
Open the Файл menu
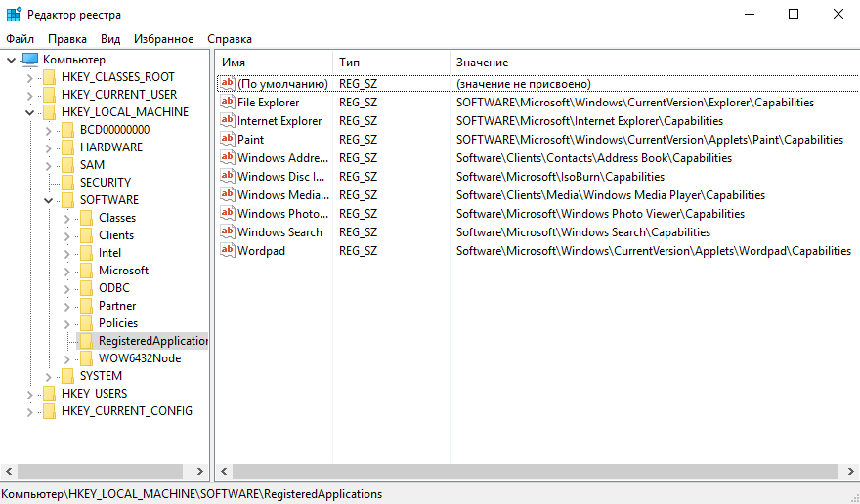tap(20, 39)
